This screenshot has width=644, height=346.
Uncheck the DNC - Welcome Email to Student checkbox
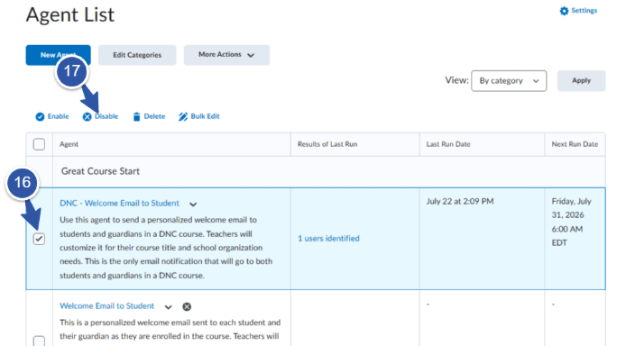tap(39, 239)
